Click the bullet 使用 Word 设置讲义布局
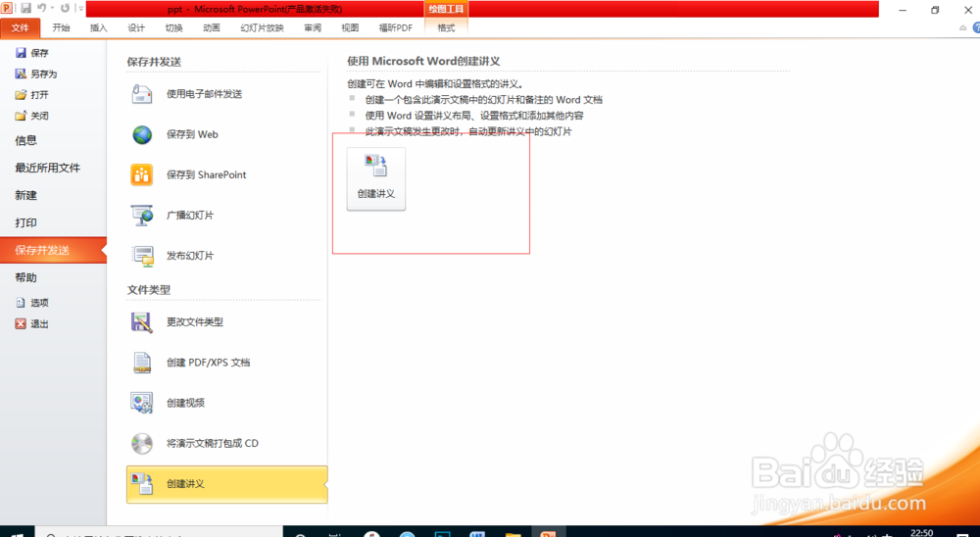 click(474, 116)
